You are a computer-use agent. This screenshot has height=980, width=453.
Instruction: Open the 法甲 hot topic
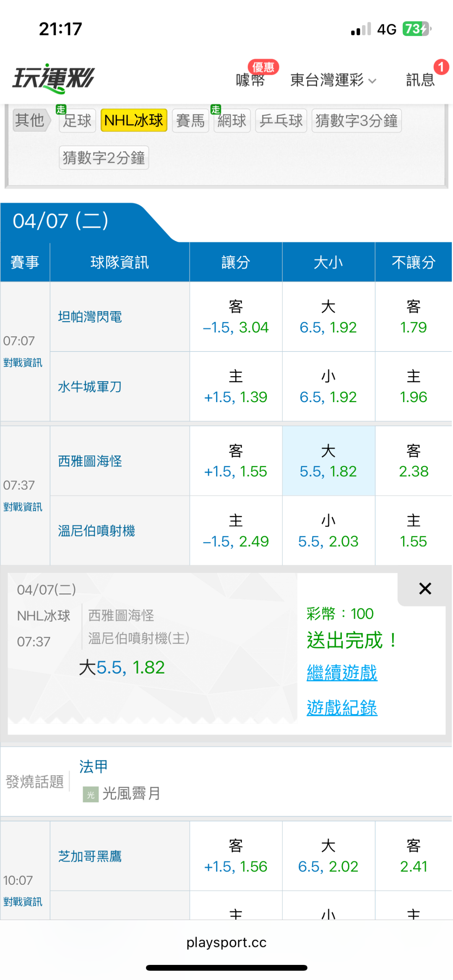pos(94,767)
